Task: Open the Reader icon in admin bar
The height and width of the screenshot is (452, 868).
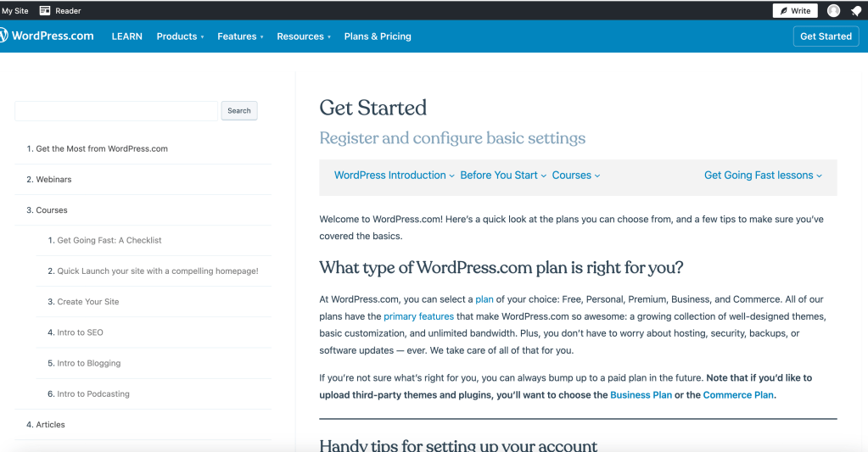Action: pos(45,11)
